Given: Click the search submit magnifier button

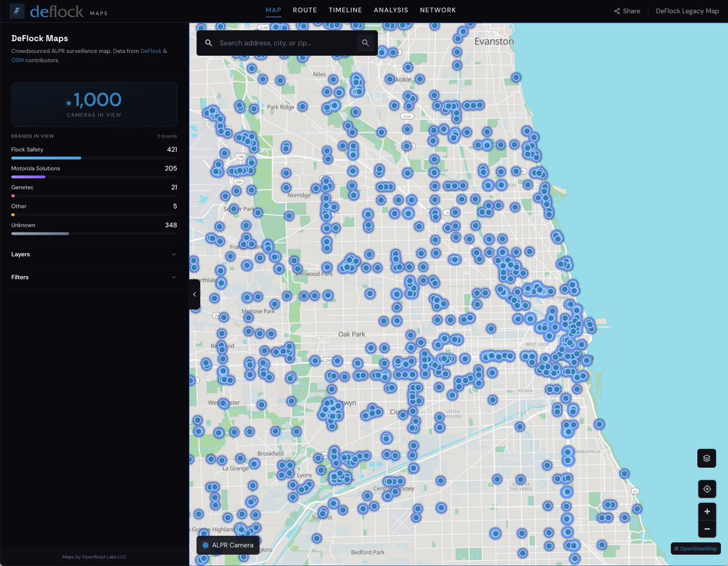Looking at the screenshot, I should (365, 43).
